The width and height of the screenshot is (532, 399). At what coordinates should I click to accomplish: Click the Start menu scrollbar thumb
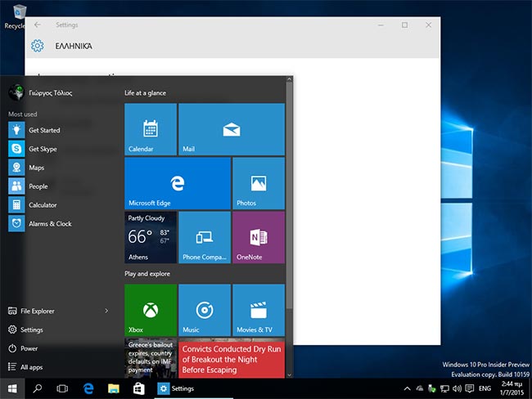(289, 195)
